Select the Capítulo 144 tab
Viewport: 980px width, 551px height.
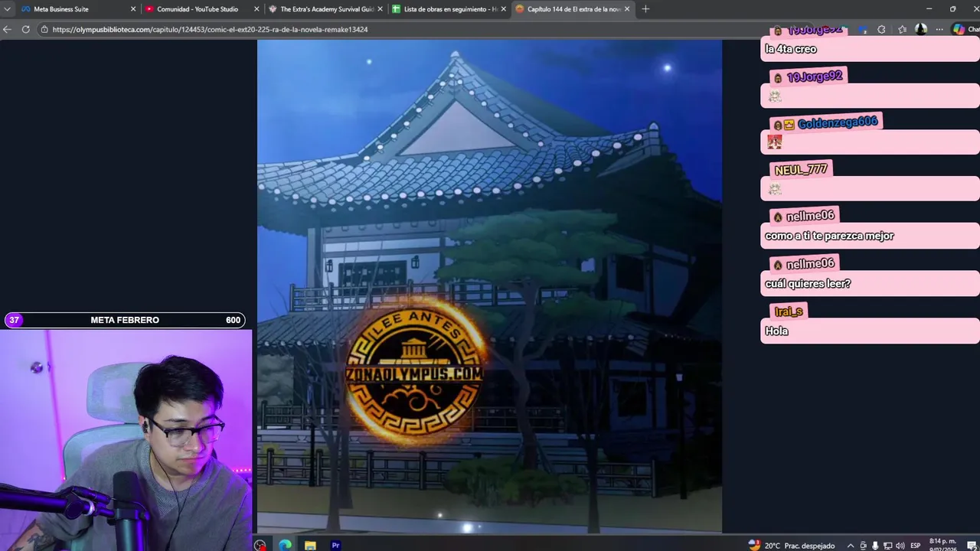tap(571, 9)
